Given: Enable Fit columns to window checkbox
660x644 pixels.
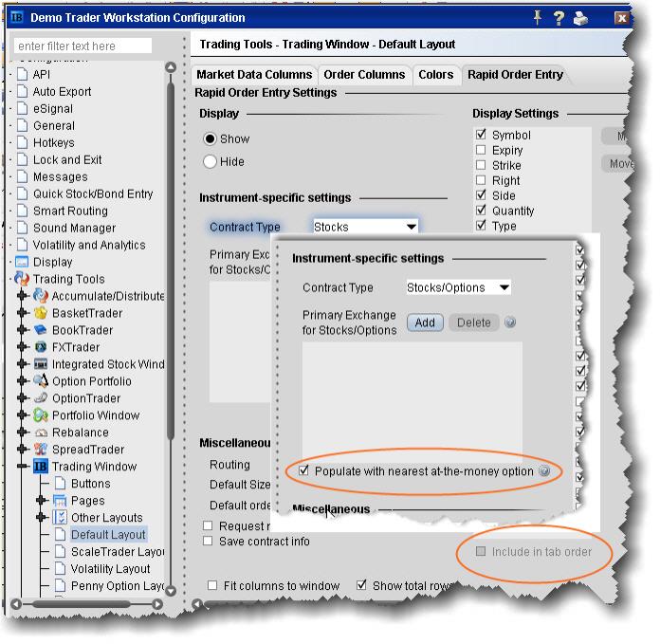Looking at the screenshot, I should (x=212, y=585).
